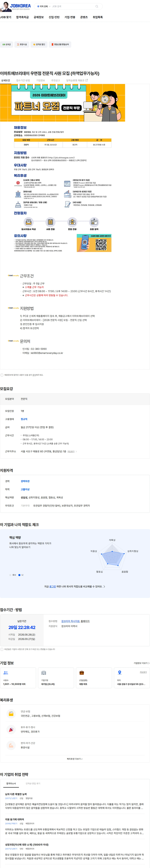Select the 휴양시설 benefit tag

coord(22,45)
